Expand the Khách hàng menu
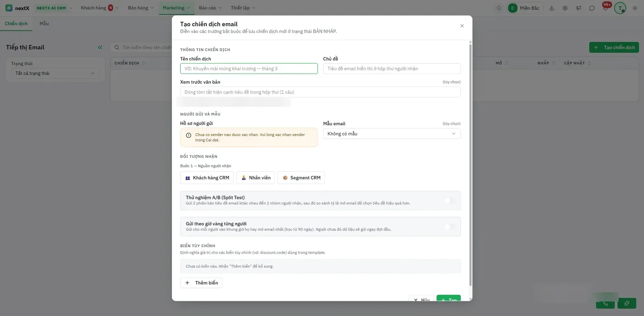Image resolution: width=644 pixels, height=316 pixels. point(99,8)
